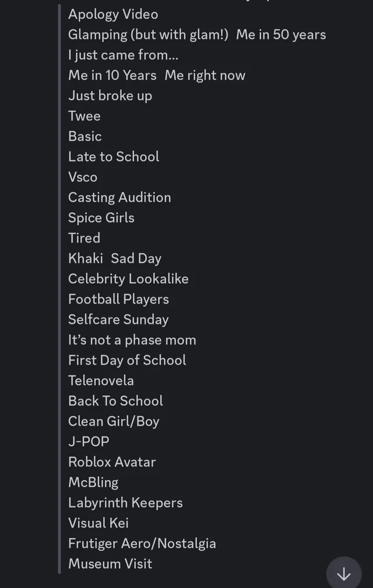Select the 'It's not a phase mom' line
This screenshot has width=373, height=588.
pyautogui.click(x=132, y=340)
